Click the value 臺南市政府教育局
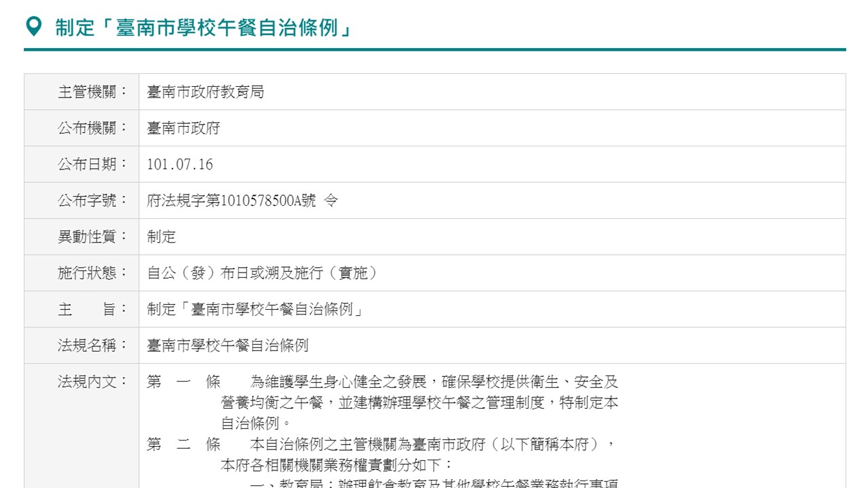This screenshot has height=488, width=868. click(x=205, y=91)
